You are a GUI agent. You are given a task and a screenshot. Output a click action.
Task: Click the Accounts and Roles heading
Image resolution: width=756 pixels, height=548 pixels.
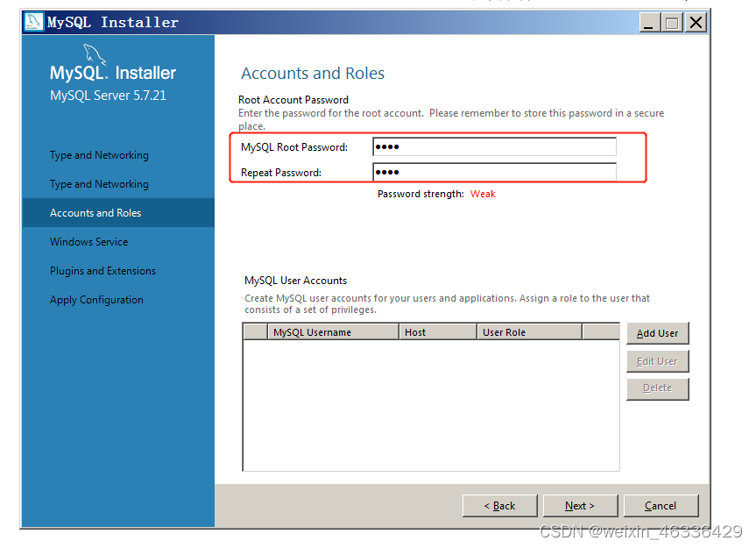313,74
